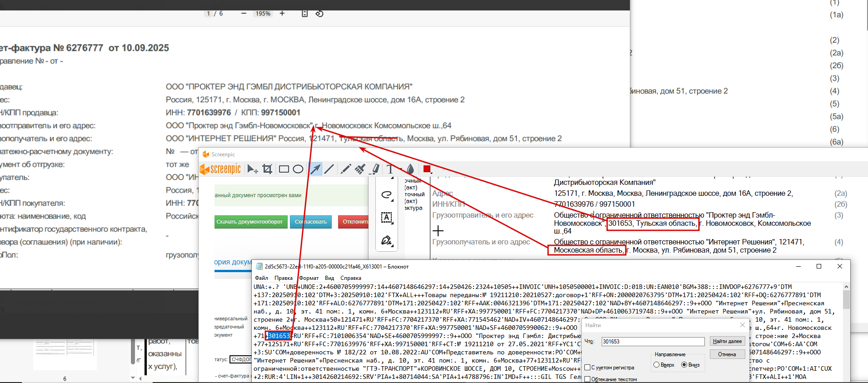868x383 pixels.
Task: Click the Notepad scrollbar thumb
Action: (x=846, y=300)
